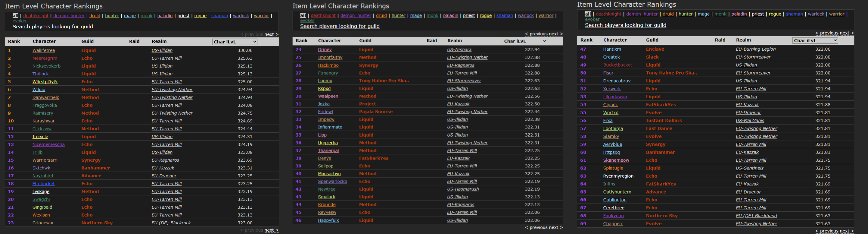The height and width of the screenshot is (234, 868).
Task: Open EU (DE)-Blackhand realm link
Action: coord(757,216)
